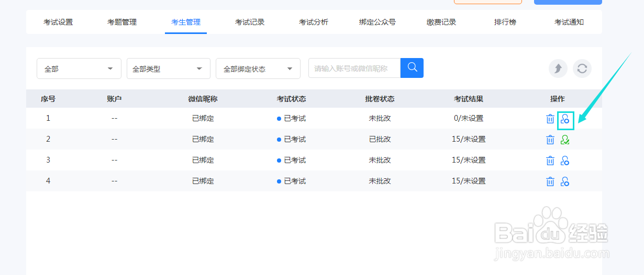Click 已考试 status in row 2
This screenshot has width=644, height=275.
click(292, 139)
